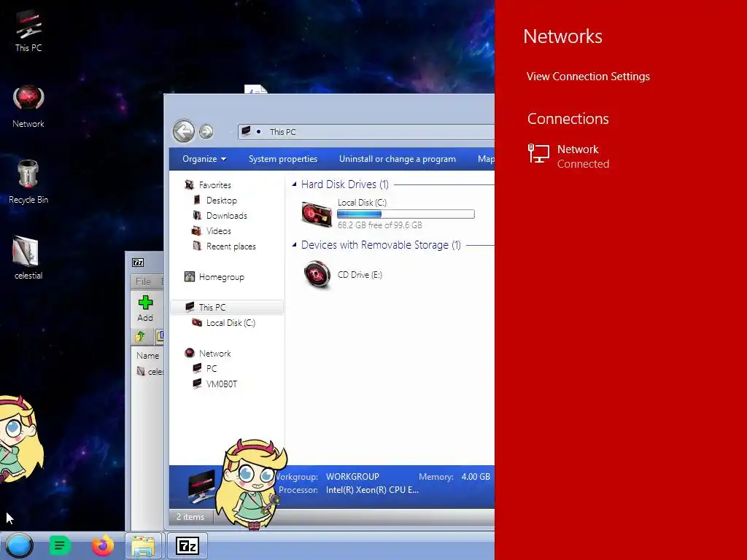Click Uninstall or change a program
747x560 pixels.
[x=398, y=159]
